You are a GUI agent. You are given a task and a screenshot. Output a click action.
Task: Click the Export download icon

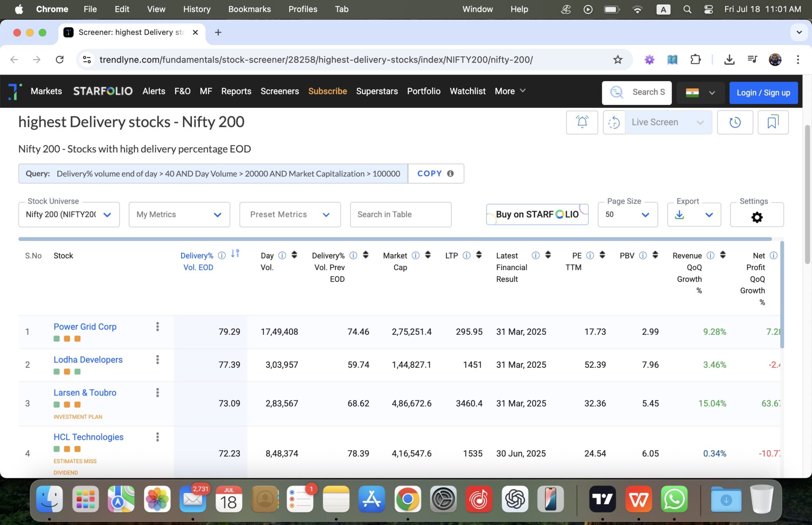(680, 214)
